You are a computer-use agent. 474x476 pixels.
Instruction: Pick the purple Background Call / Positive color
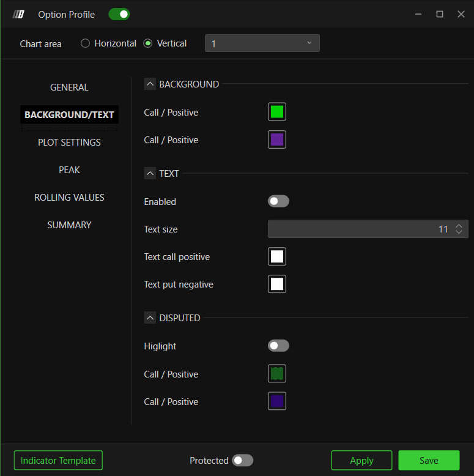277,139
